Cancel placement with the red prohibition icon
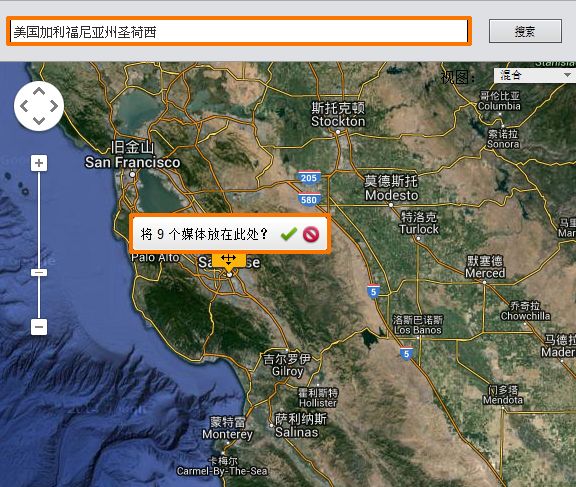The height and width of the screenshot is (487, 576). 311,234
